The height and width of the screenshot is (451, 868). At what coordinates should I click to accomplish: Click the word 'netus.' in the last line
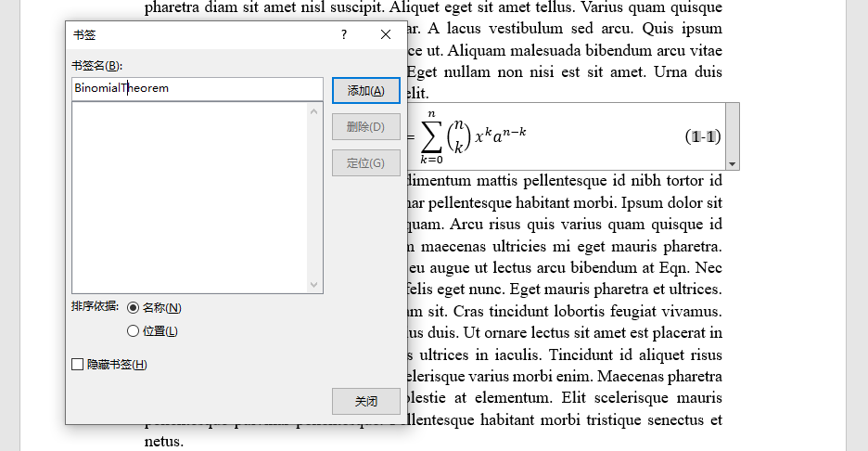(164, 442)
